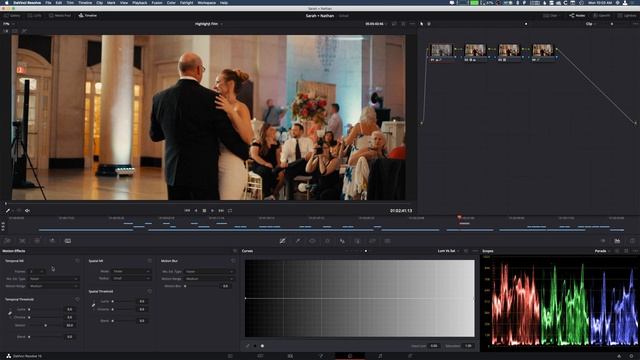The image size is (640, 360).
Task: Click the orange playhead marker in mini timeline
Action: click(x=459, y=218)
